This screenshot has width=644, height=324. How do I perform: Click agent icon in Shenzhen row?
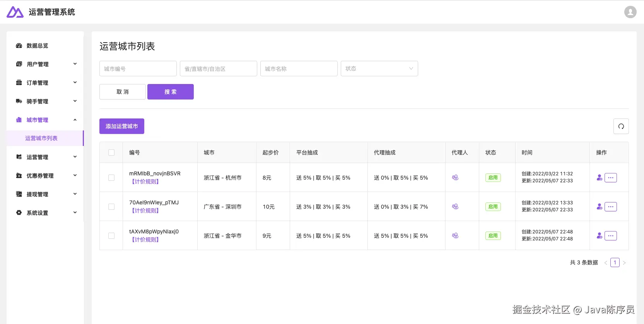[455, 207]
